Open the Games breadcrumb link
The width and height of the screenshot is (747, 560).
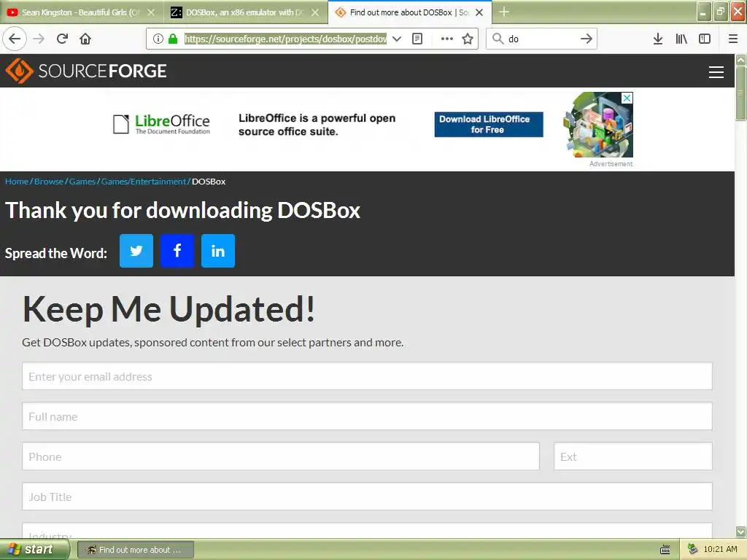(82, 182)
